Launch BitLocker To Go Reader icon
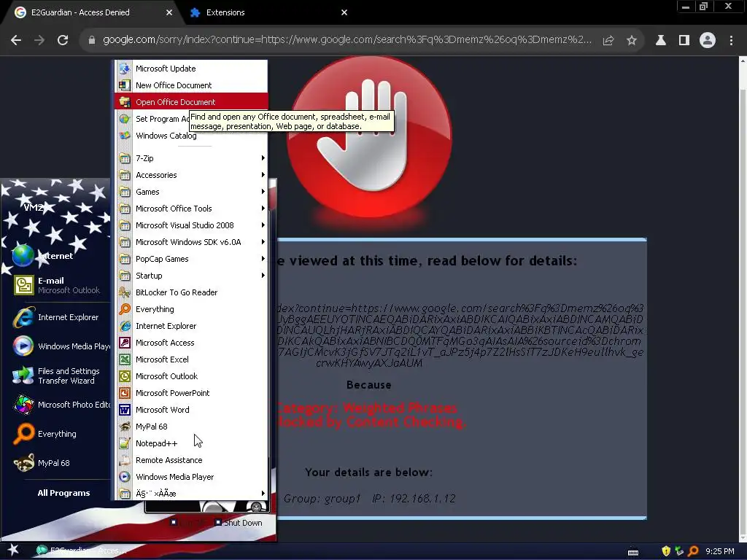 coord(124,292)
